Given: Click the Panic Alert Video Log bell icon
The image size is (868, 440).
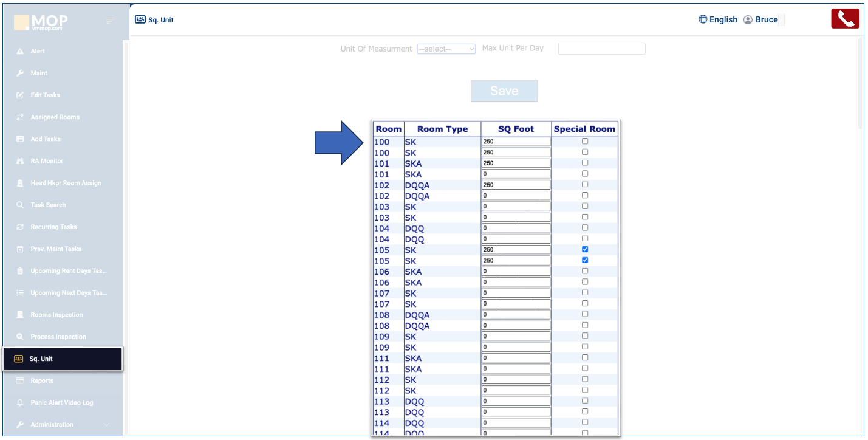Looking at the screenshot, I should pyautogui.click(x=20, y=403).
